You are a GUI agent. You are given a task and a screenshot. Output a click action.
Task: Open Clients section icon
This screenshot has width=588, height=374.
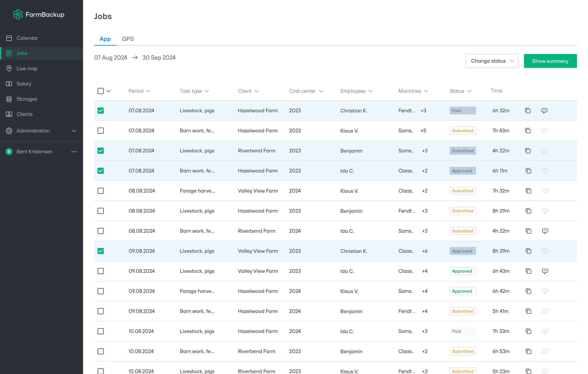9,114
